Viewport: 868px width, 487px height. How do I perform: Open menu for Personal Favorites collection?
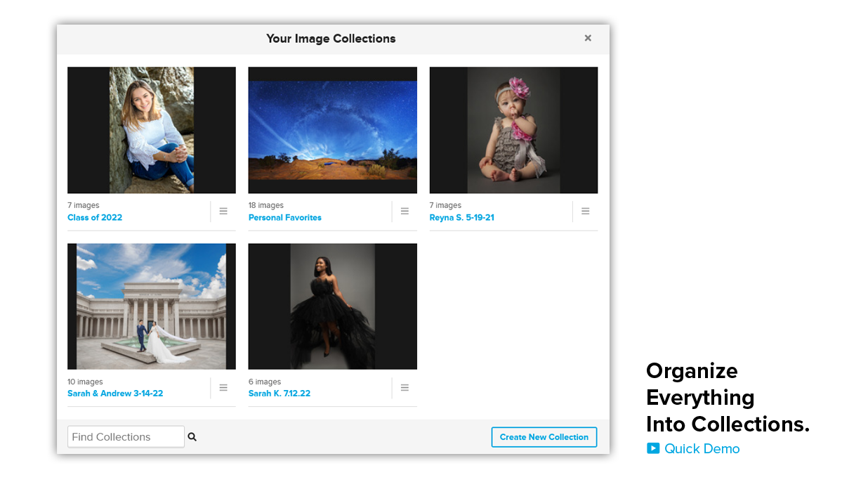pos(405,212)
